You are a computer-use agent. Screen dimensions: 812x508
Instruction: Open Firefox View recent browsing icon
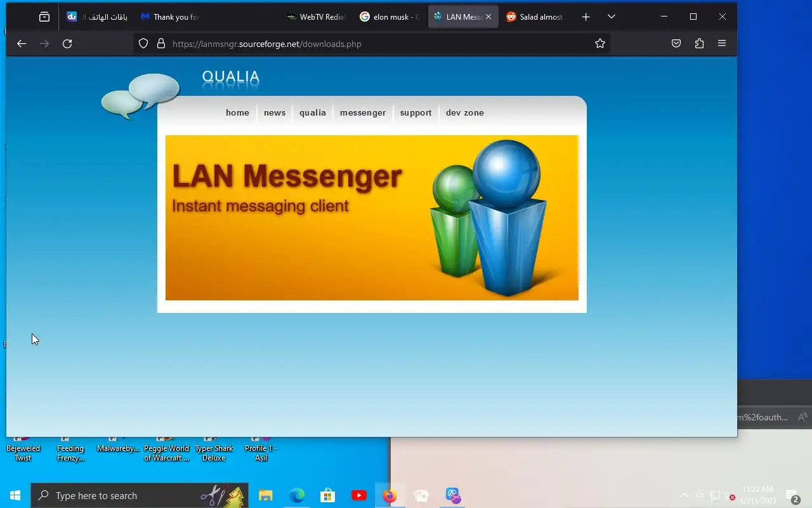click(x=44, y=17)
